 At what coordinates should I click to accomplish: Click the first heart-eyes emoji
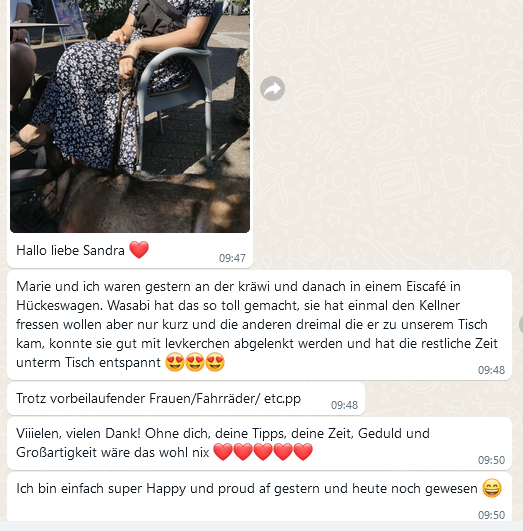pyautogui.click(x=175, y=362)
